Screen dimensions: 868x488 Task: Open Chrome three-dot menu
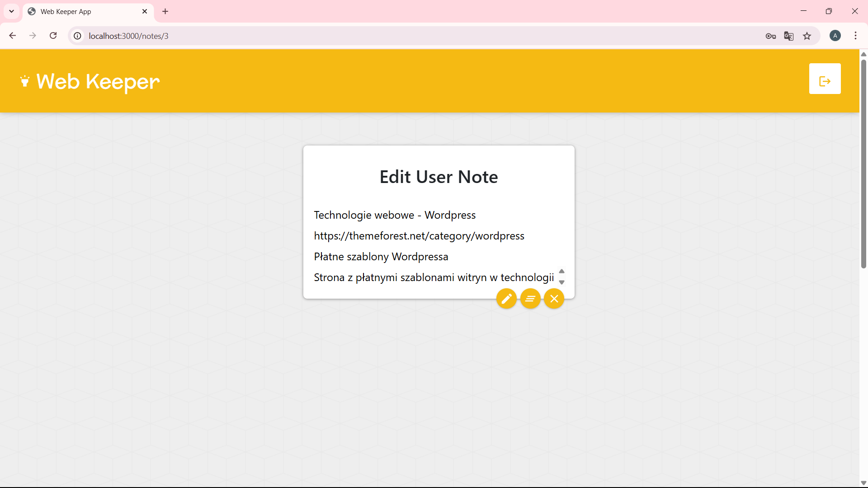855,36
